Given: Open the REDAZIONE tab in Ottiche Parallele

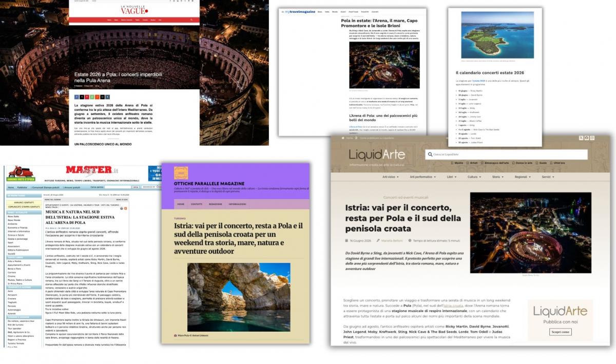Looking at the screenshot, I should click(x=216, y=204).
